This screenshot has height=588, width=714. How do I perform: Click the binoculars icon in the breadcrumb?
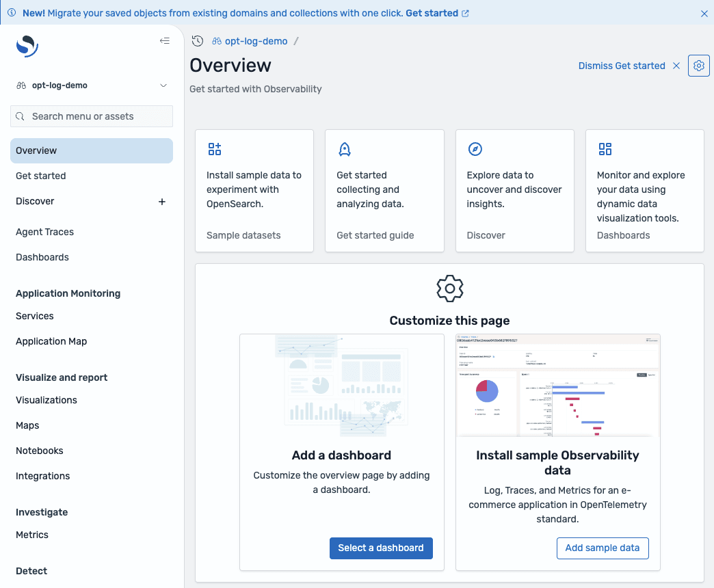tap(217, 41)
